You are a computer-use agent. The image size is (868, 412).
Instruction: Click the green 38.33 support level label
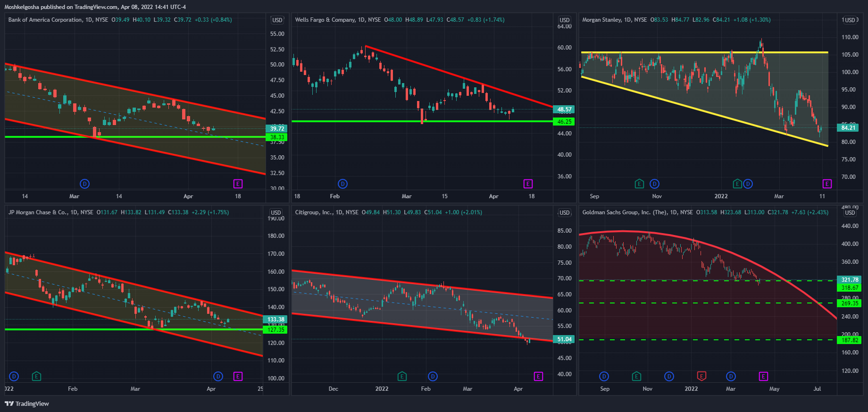pyautogui.click(x=276, y=137)
